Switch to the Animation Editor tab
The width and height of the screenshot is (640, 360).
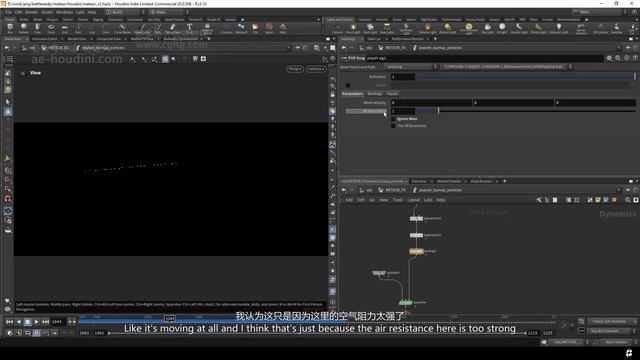44,39
